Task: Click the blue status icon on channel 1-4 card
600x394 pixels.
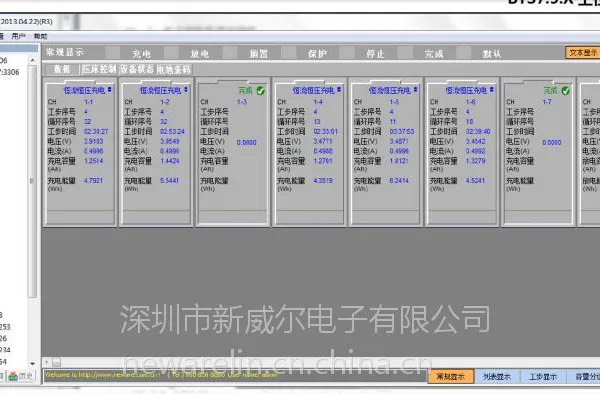Action: pos(339,90)
